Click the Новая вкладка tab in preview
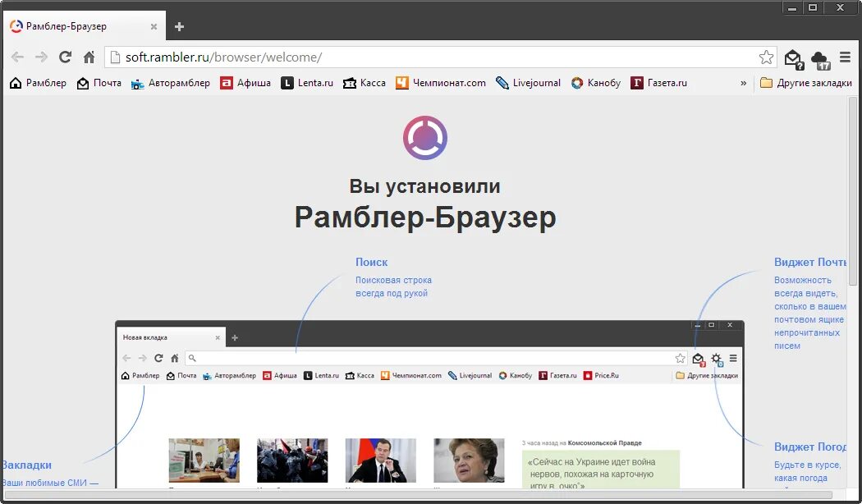The image size is (862, 504). pos(171,337)
